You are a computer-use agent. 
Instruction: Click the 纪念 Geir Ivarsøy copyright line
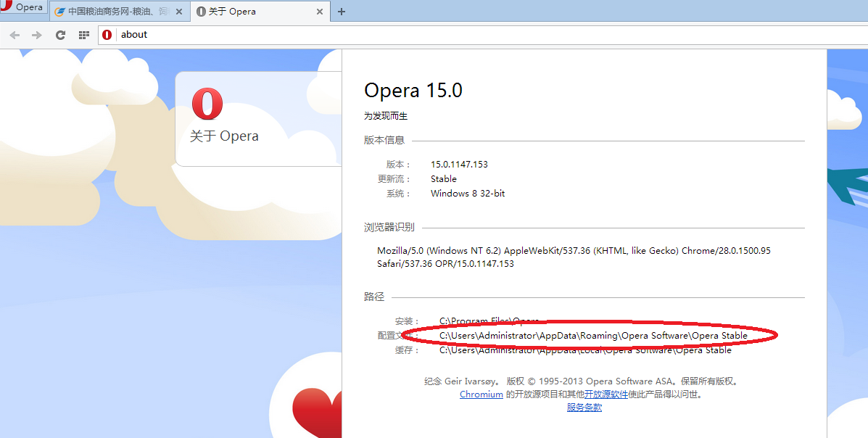[x=582, y=381]
